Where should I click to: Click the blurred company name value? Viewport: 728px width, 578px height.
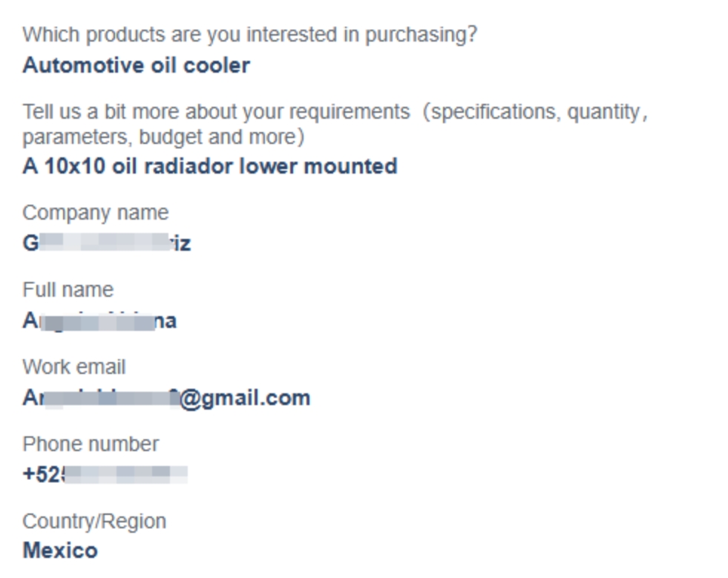(x=107, y=243)
